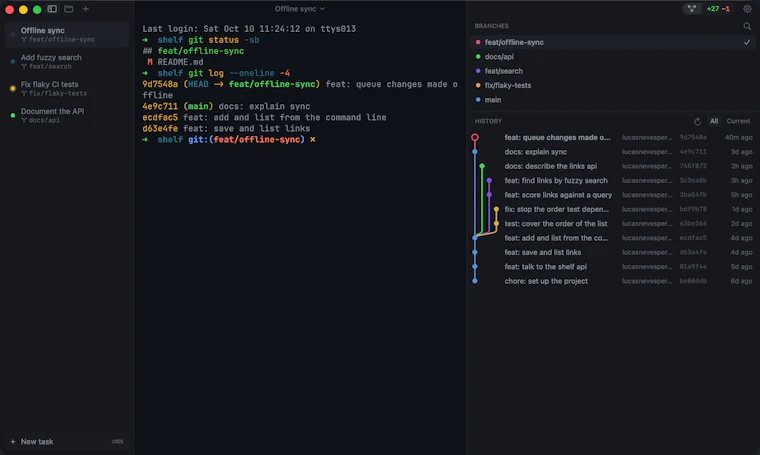Switch to Fix flaky CI tests task
The height and width of the screenshot is (455, 760).
click(67, 88)
